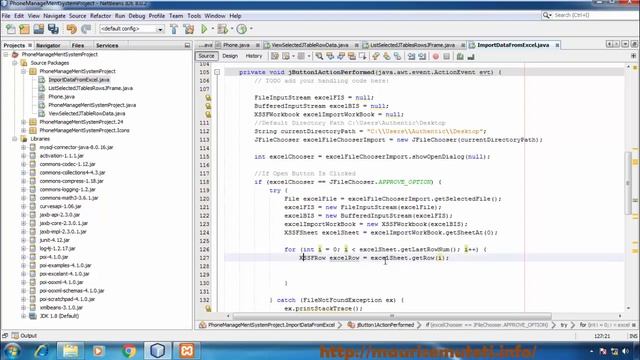The image size is (640, 360).
Task: Click the Undo arrow icon
Action: [71, 29]
